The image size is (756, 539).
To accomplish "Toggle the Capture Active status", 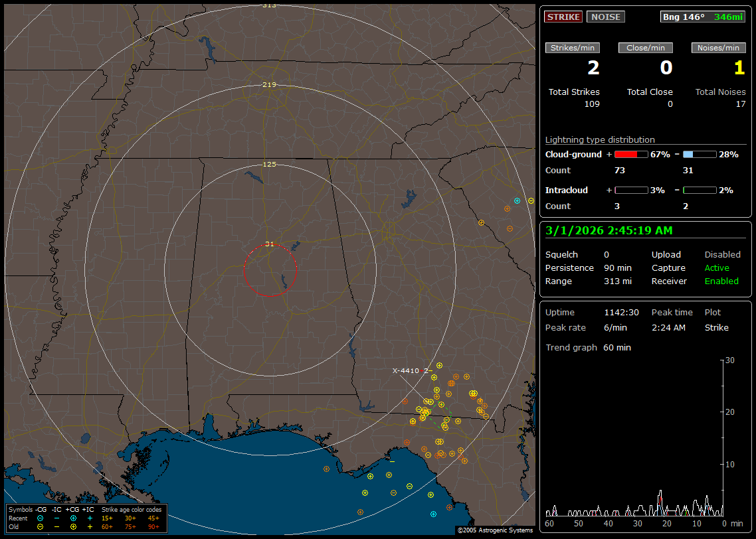I will point(717,268).
